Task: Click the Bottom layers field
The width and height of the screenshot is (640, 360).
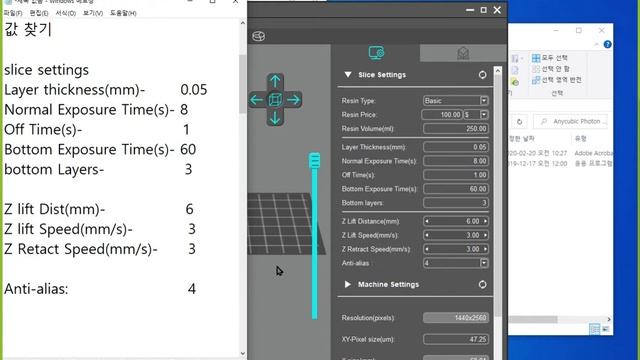Action: point(456,202)
